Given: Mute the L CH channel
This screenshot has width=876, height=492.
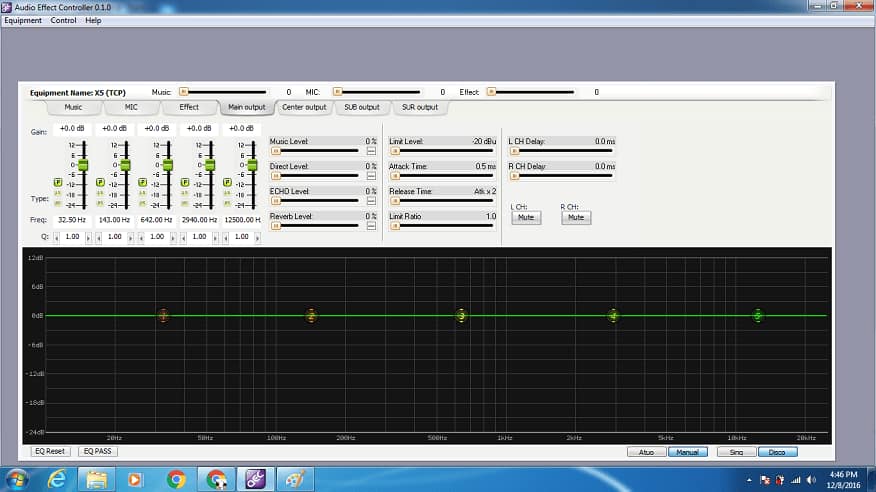Looking at the screenshot, I should pyautogui.click(x=526, y=217).
